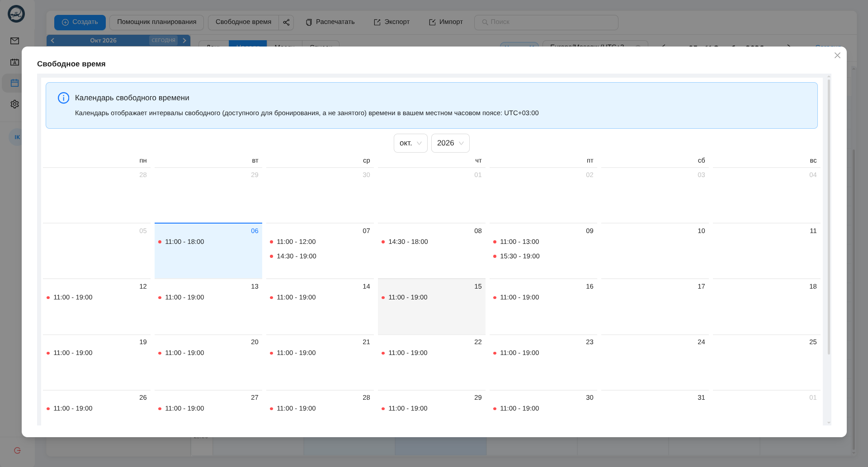The image size is (868, 467).
Task: Select the 11:00 - 19:00 slot on 20
Action: tap(184, 353)
